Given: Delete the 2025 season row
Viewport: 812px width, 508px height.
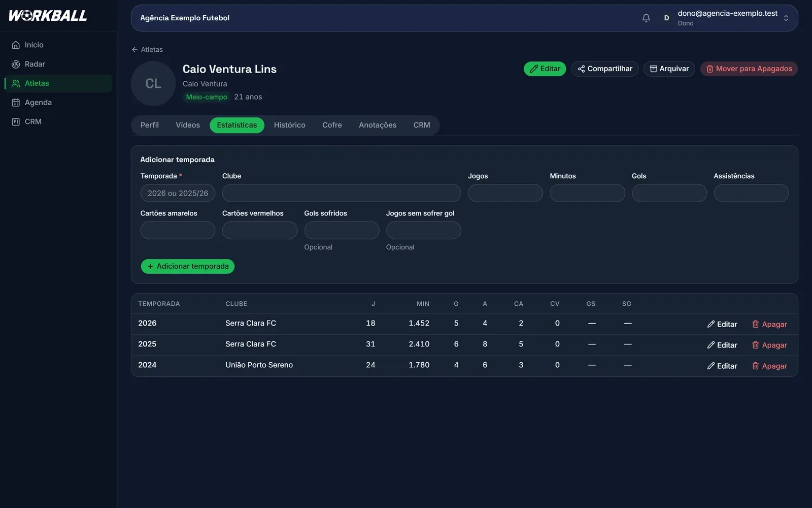Looking at the screenshot, I should coord(769,345).
